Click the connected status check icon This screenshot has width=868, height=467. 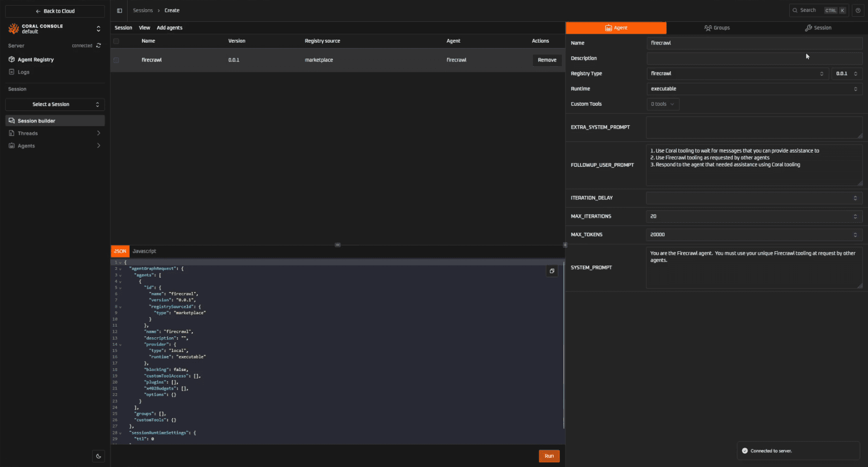(x=745, y=451)
